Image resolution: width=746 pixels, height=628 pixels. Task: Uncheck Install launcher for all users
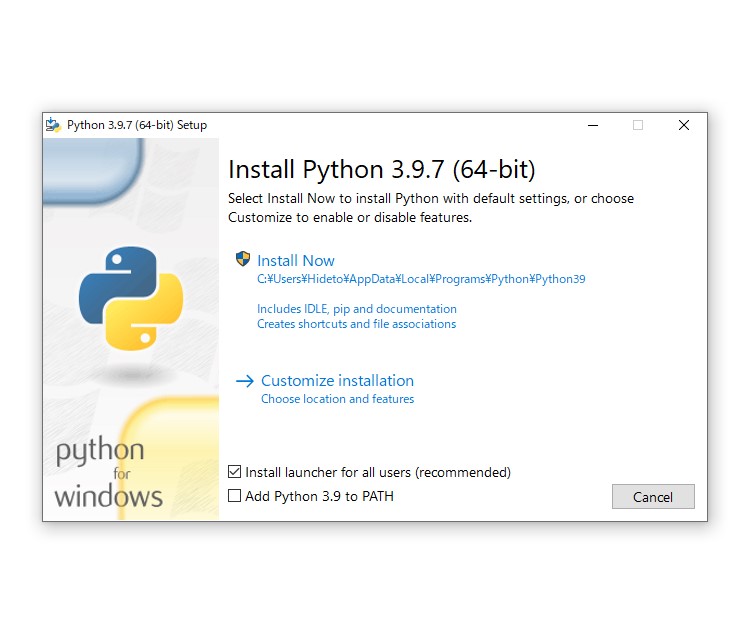click(x=235, y=471)
